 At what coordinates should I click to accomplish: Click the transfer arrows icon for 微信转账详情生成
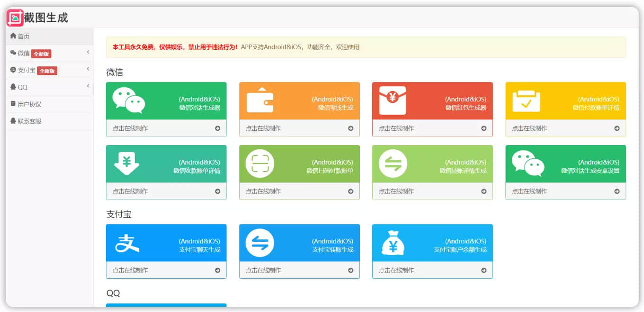pyautogui.click(x=393, y=164)
